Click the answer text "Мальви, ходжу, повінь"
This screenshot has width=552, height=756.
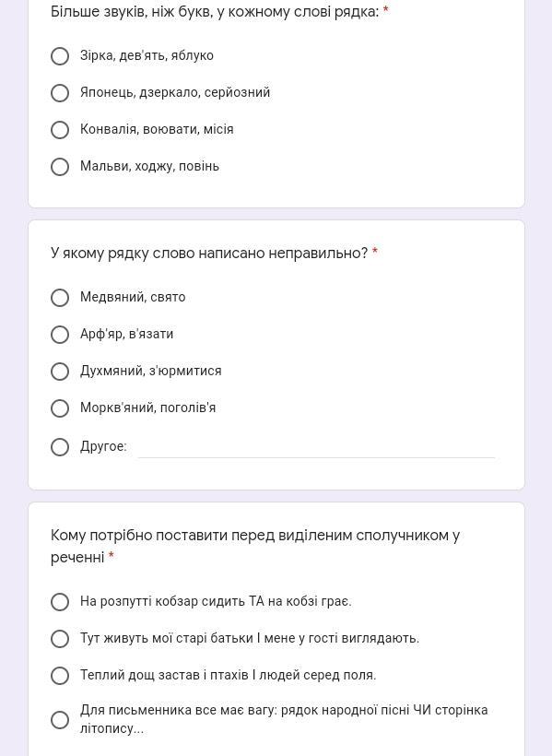pyautogui.click(x=149, y=166)
